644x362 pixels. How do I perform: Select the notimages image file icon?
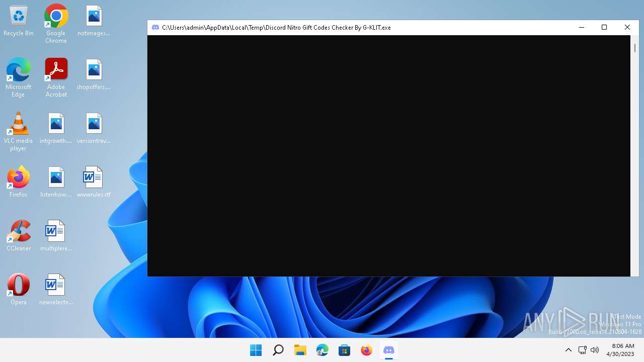click(94, 21)
